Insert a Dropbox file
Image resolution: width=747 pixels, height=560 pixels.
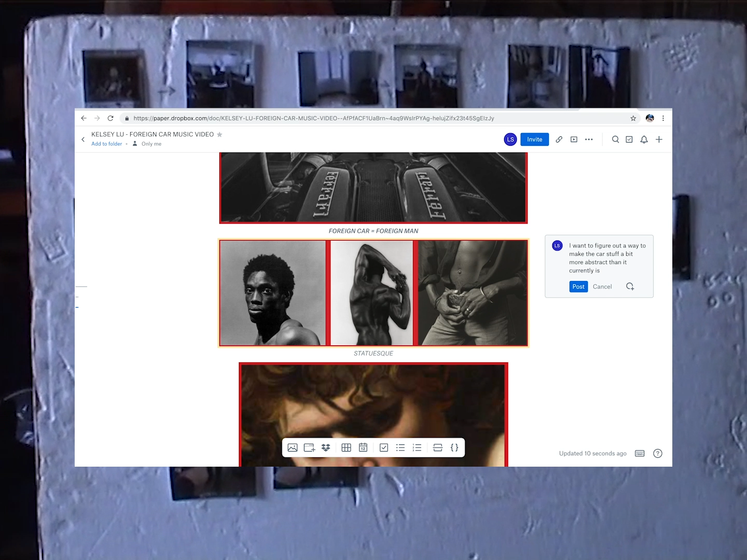(326, 447)
